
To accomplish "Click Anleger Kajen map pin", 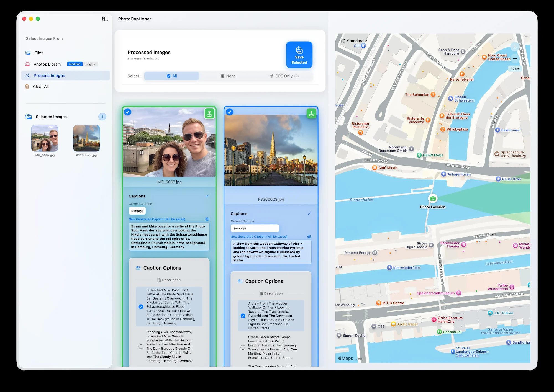I will click(443, 174).
